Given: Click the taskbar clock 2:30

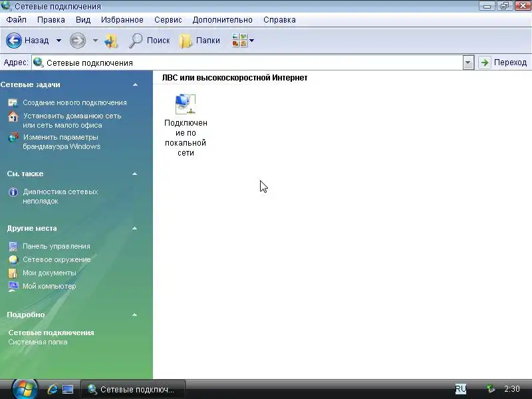Looking at the screenshot, I should coord(511,388).
